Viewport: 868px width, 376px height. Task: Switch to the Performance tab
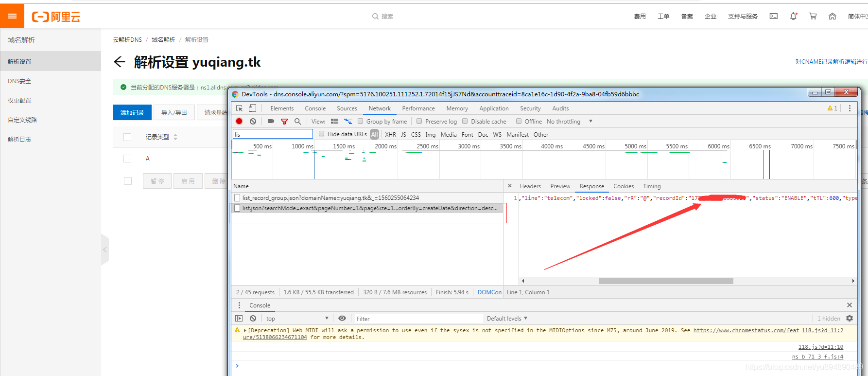(418, 108)
